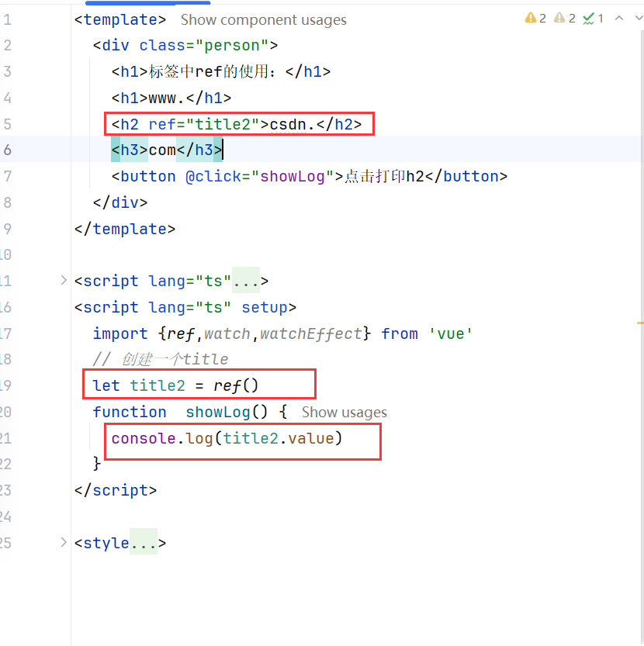The height and width of the screenshot is (646, 644).
Task: Go to previous highlighted error arrow
Action: pos(619,18)
